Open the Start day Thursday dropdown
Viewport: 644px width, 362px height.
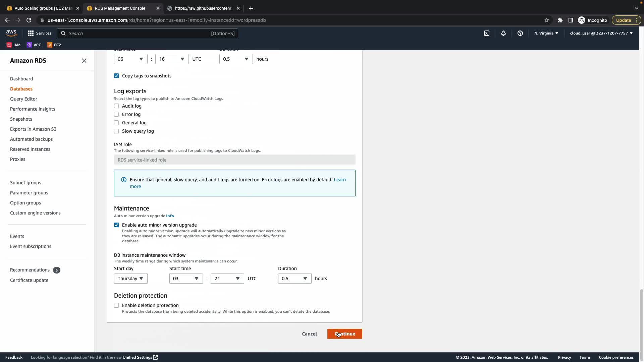tap(130, 279)
